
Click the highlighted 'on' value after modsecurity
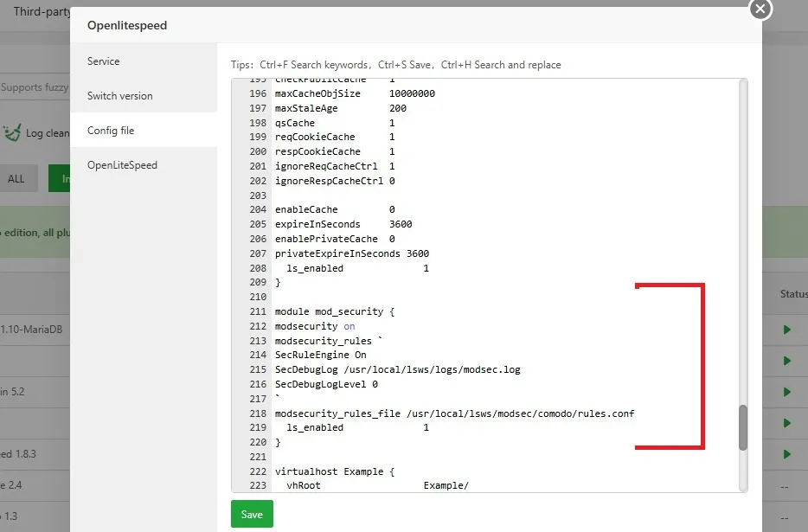[x=349, y=326]
